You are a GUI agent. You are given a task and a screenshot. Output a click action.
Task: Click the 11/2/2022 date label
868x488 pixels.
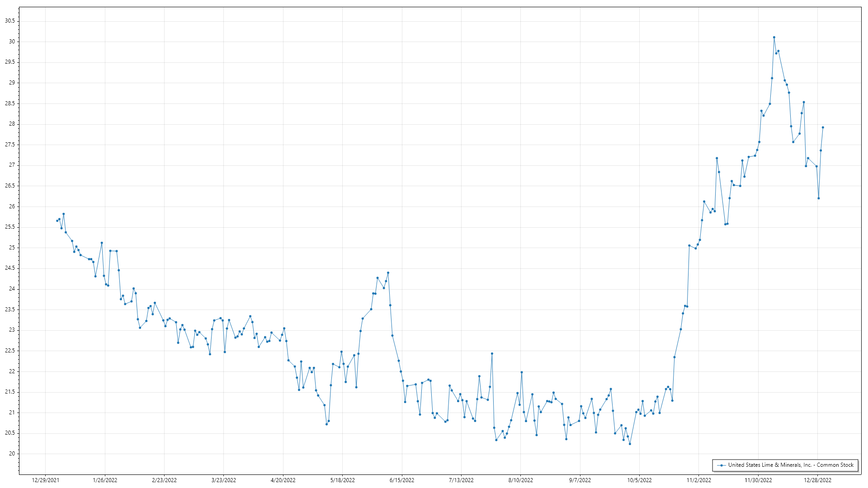(698, 480)
